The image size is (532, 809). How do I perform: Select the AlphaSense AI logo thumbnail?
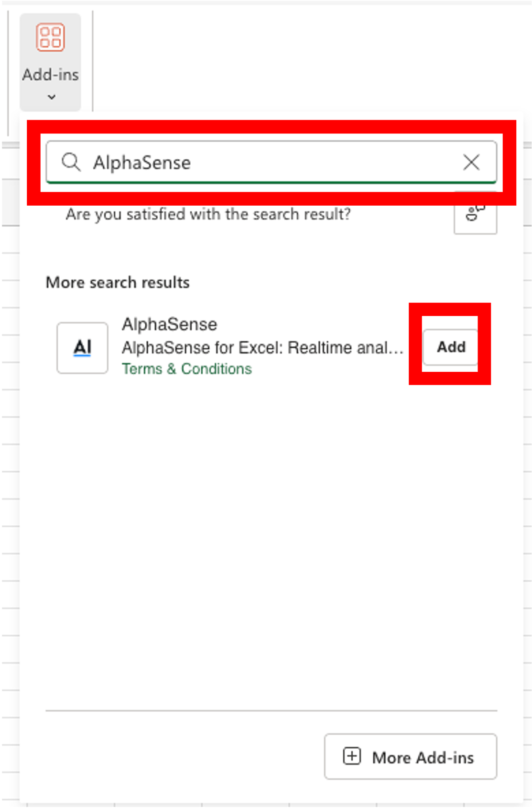(x=82, y=348)
